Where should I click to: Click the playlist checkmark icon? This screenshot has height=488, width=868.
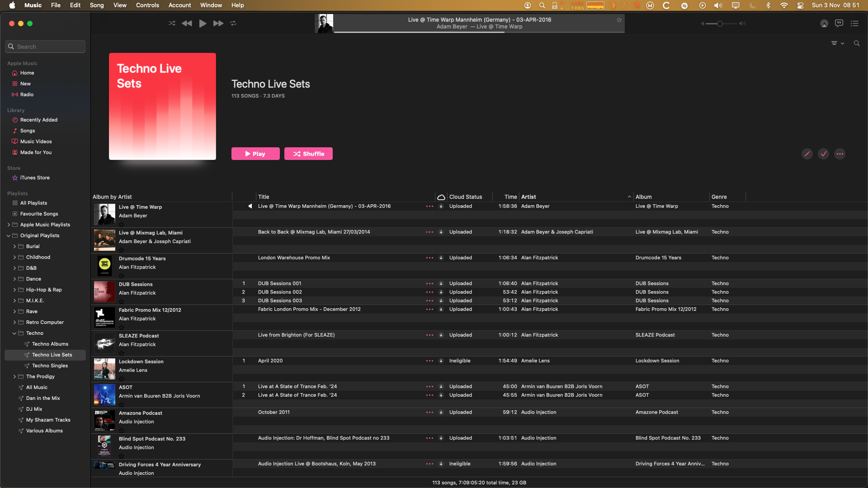point(824,154)
